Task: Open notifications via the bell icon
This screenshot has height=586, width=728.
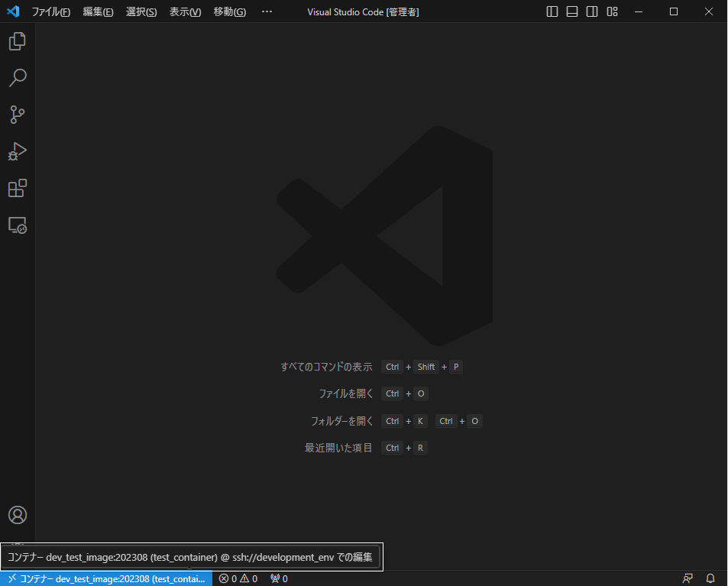Action: (x=710, y=578)
